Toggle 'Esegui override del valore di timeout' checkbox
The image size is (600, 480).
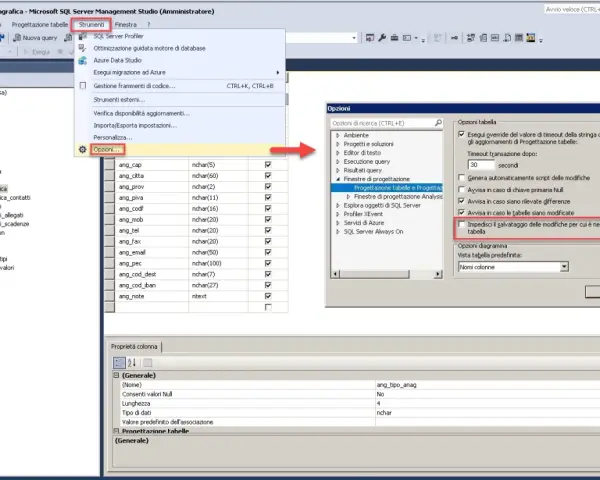(x=461, y=134)
